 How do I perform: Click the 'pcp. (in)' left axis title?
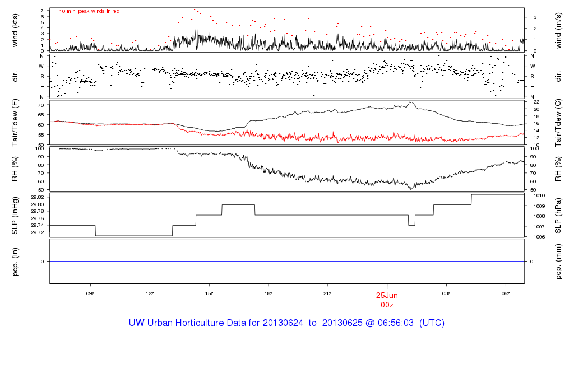click(x=15, y=262)
